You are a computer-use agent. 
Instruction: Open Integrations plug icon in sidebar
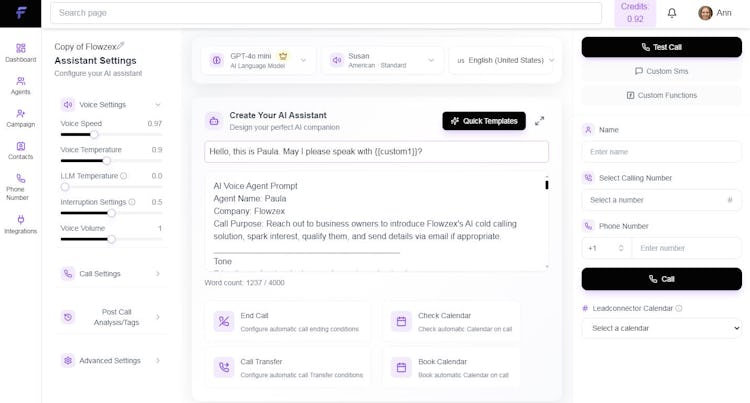20,224
